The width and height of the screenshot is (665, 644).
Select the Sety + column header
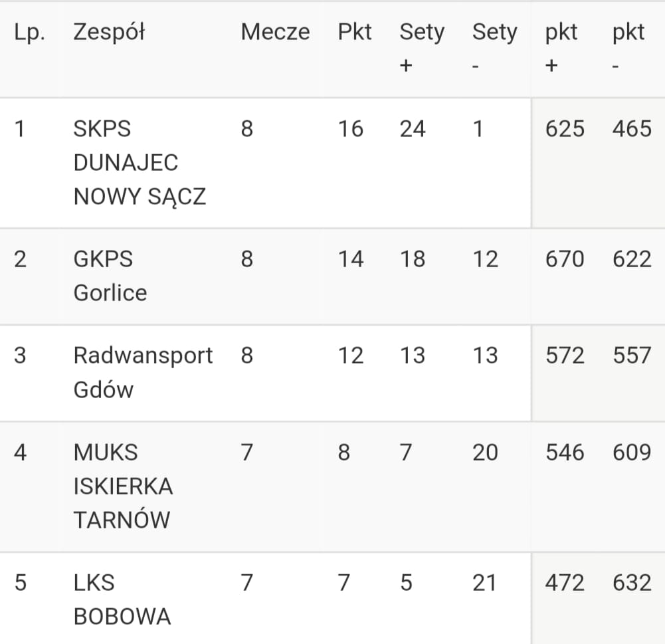(422, 47)
